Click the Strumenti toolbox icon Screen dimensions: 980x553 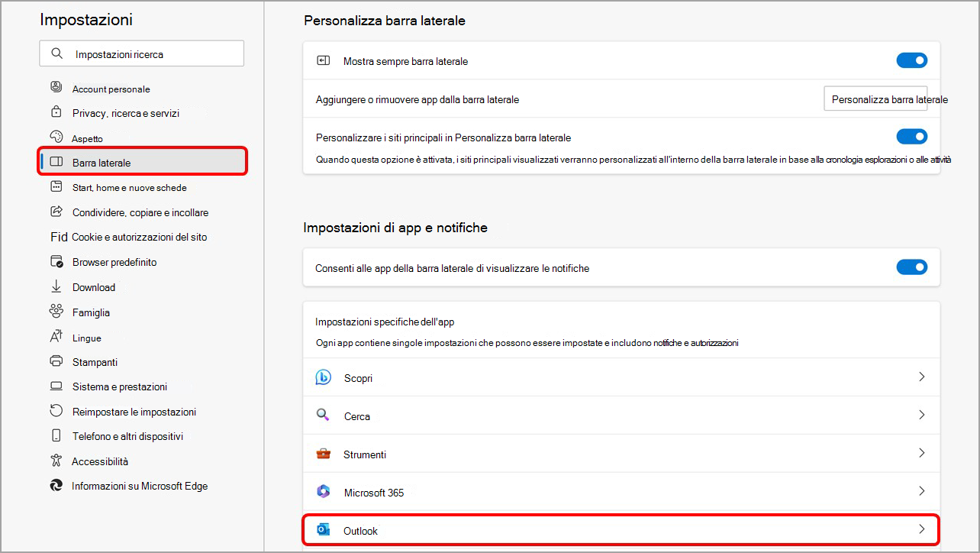tap(324, 454)
